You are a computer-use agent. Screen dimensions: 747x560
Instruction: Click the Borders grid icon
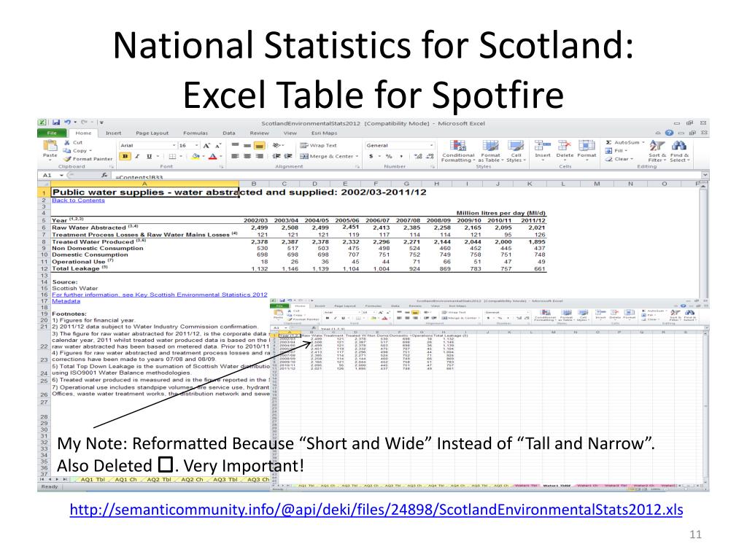[172, 156]
